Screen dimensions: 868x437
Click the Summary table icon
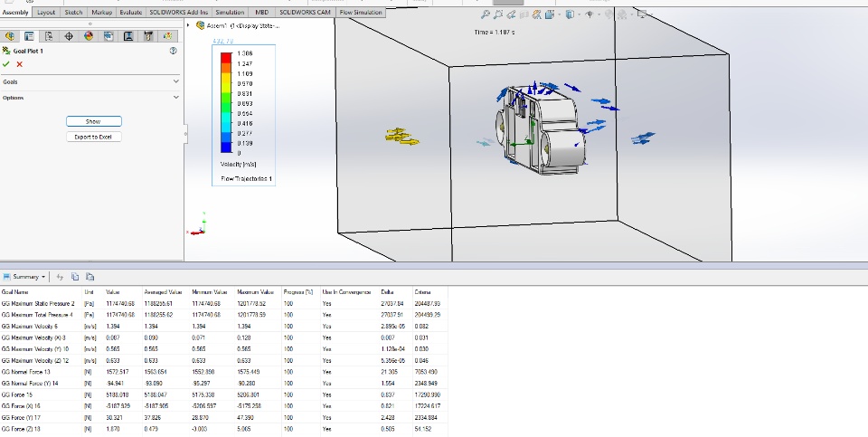[6, 277]
